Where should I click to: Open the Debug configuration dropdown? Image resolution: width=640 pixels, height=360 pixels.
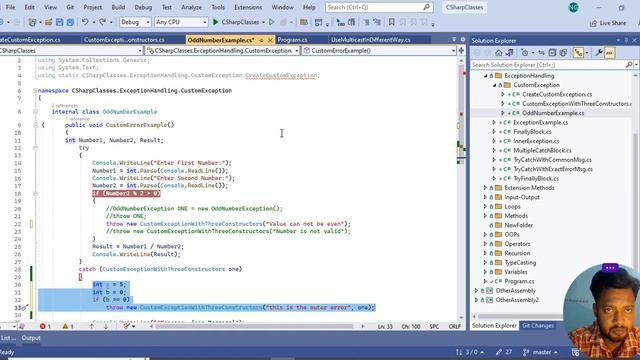click(x=135, y=22)
